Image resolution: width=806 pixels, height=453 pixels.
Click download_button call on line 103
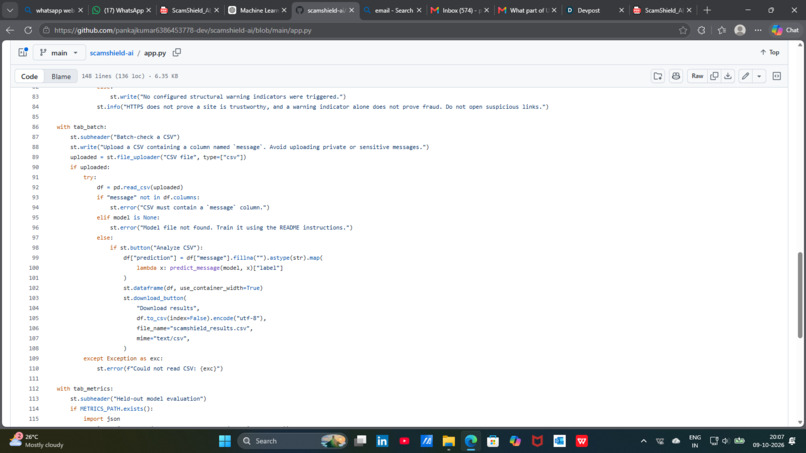pos(158,298)
